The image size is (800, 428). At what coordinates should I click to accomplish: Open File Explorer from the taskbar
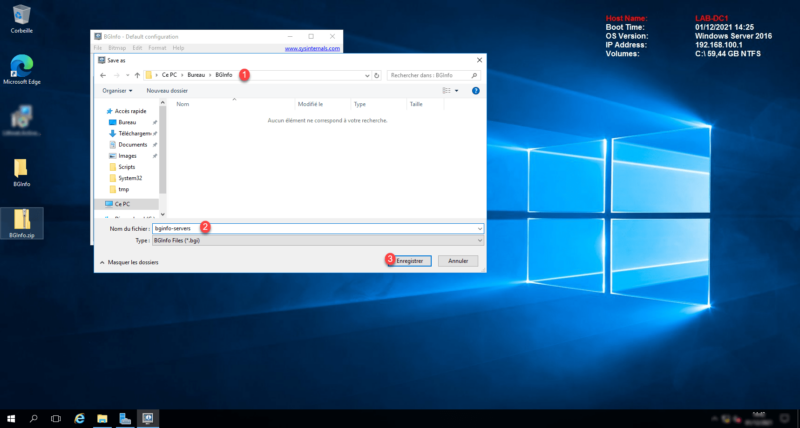(102, 419)
